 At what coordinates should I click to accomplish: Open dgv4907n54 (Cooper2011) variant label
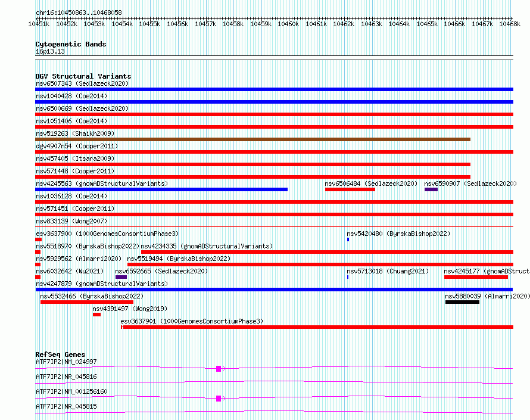click(77, 146)
